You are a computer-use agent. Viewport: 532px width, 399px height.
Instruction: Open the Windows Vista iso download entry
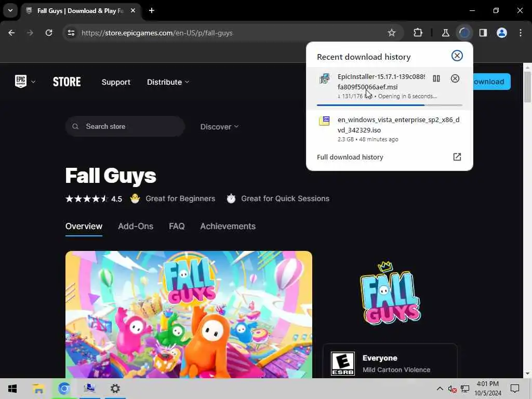point(390,129)
